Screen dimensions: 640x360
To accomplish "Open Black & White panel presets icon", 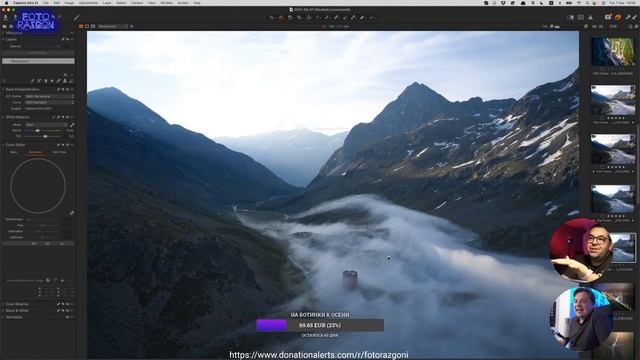I will click(68, 311).
